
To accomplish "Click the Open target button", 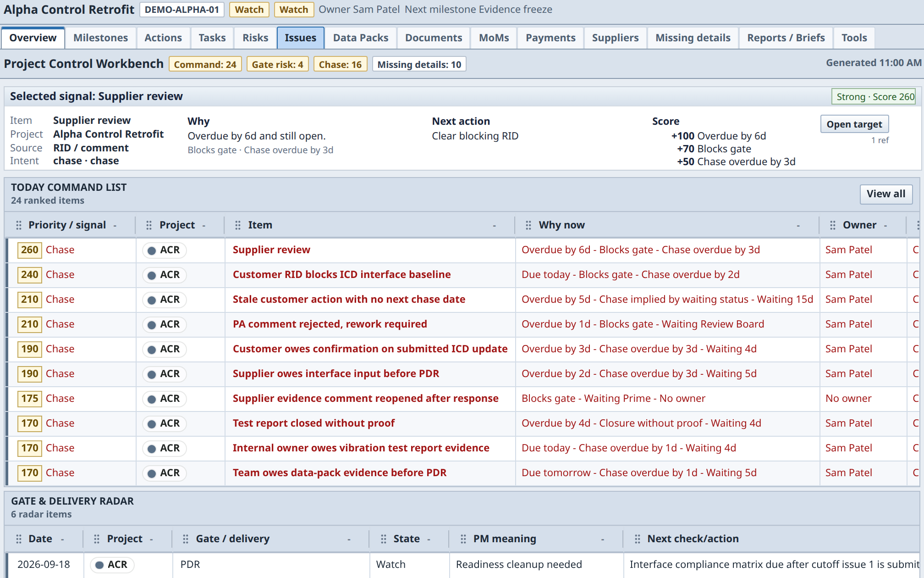I will tap(854, 124).
